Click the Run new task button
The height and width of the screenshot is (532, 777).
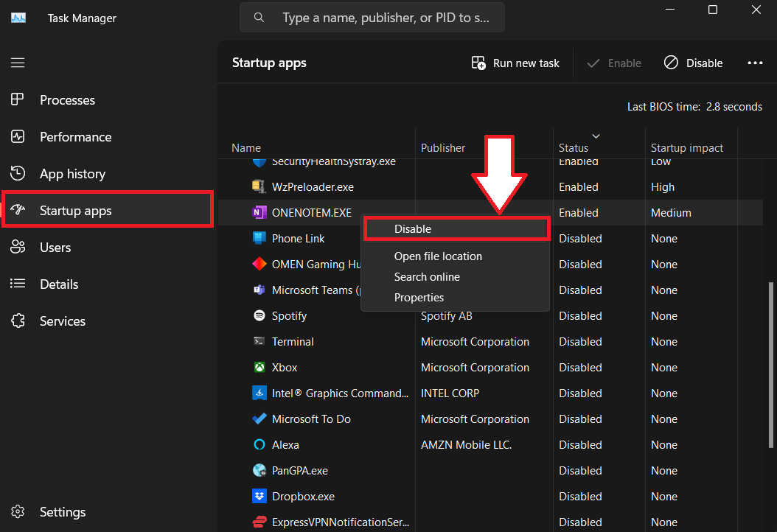(515, 63)
